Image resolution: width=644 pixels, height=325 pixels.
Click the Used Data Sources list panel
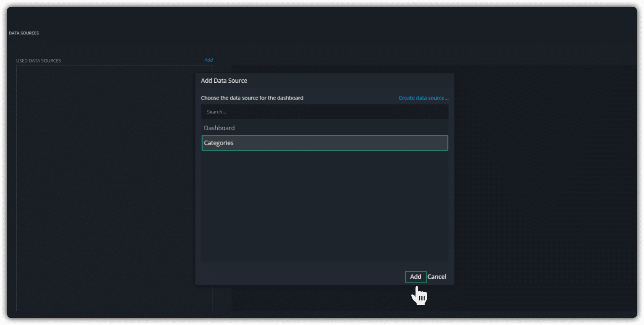(x=115, y=188)
